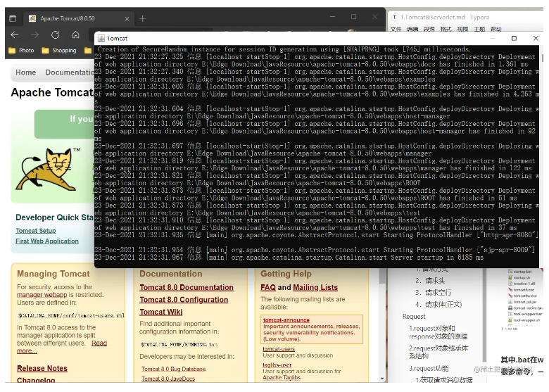Viewport: 549px width, 392px height.
Task: Open Typora 段落 menu
Action: coord(429,29)
